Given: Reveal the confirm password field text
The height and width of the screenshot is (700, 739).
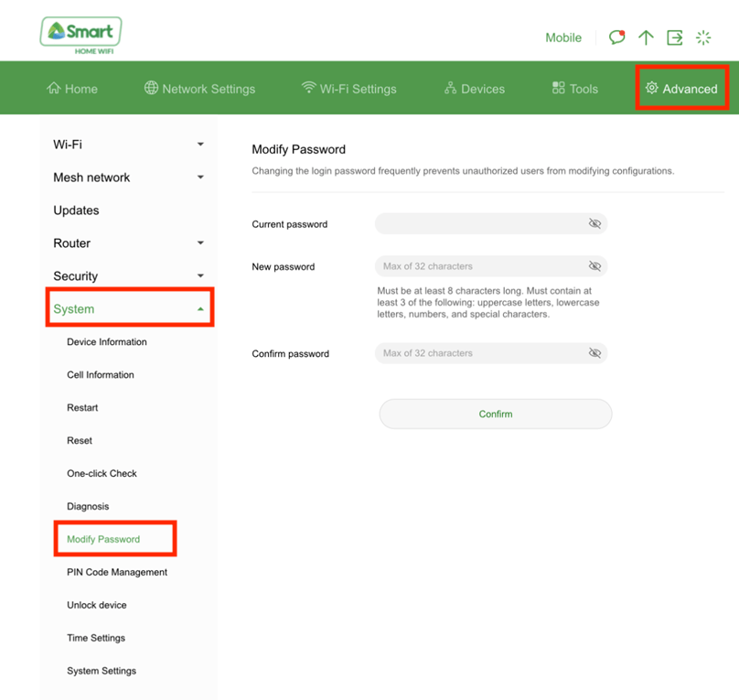Looking at the screenshot, I should 594,353.
